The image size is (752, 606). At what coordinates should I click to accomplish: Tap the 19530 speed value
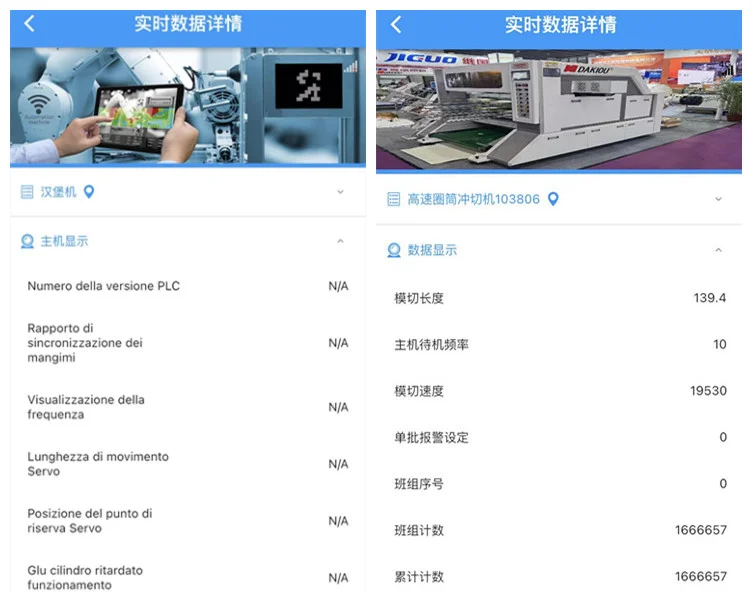(x=708, y=391)
